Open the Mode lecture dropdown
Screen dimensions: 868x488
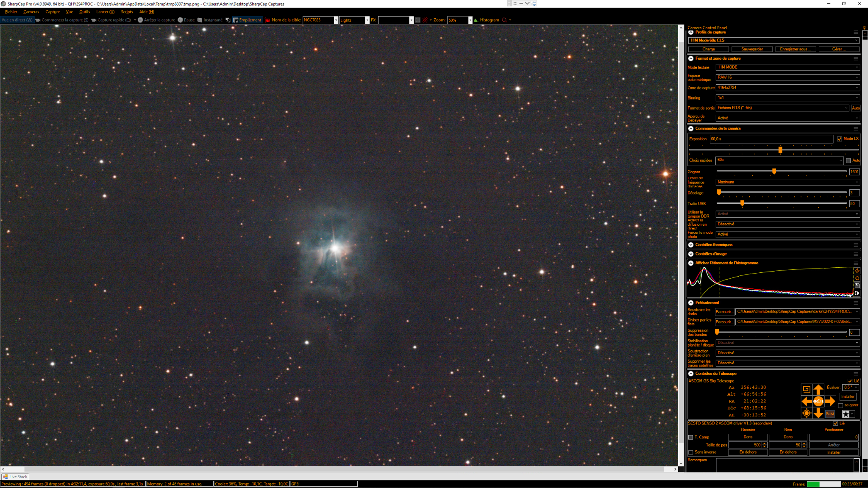pyautogui.click(x=787, y=67)
